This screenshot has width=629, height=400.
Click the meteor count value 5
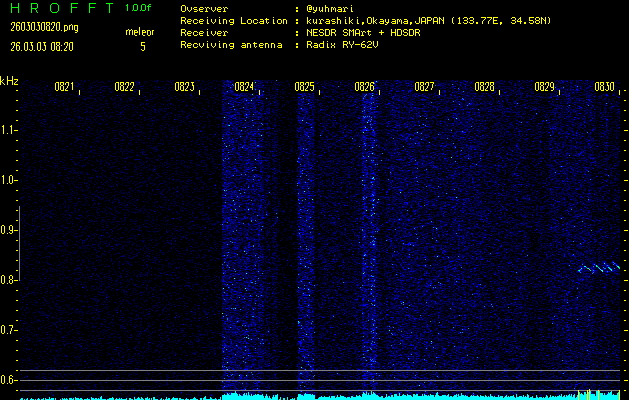point(143,47)
